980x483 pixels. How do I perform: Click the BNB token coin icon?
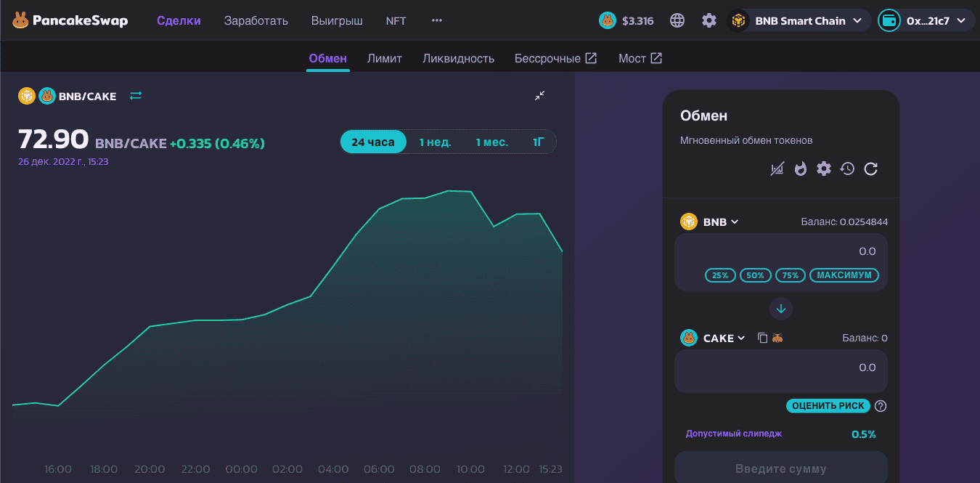pyautogui.click(x=689, y=222)
